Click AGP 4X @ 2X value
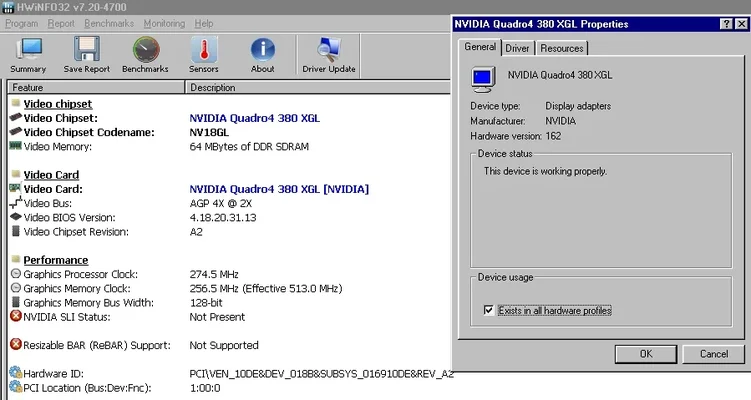751x400 pixels. (x=220, y=203)
